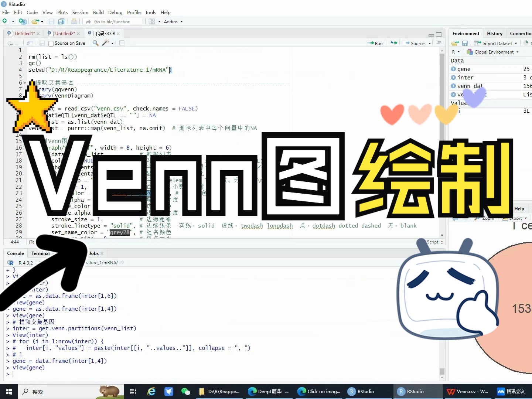The image size is (532, 399).
Task: Click the Run button
Action: click(375, 43)
